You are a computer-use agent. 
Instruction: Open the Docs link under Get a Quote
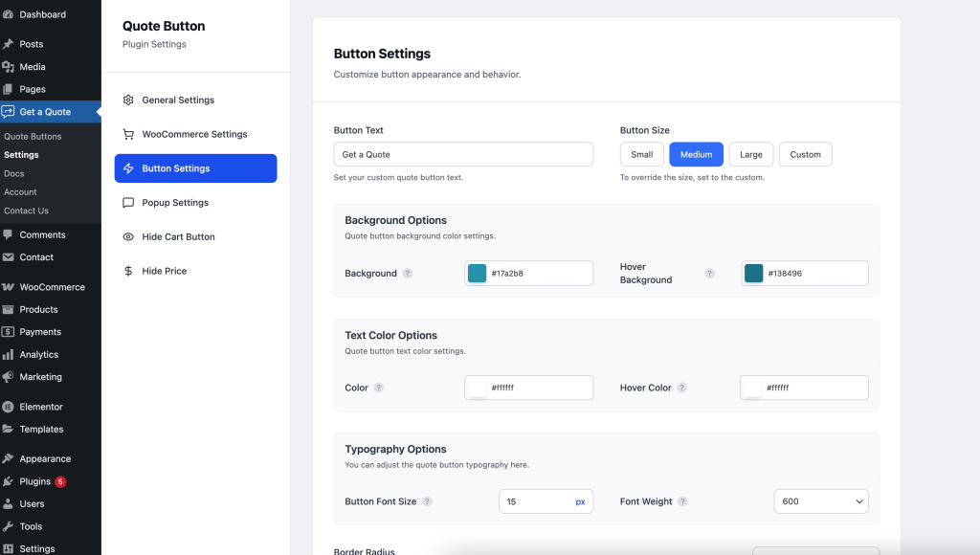tap(14, 174)
